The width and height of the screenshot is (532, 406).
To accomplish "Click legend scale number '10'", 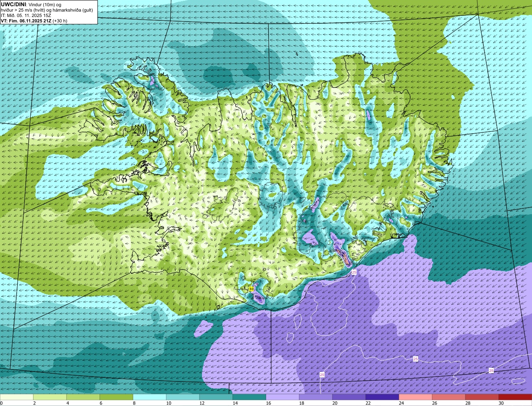I will pos(168,403).
